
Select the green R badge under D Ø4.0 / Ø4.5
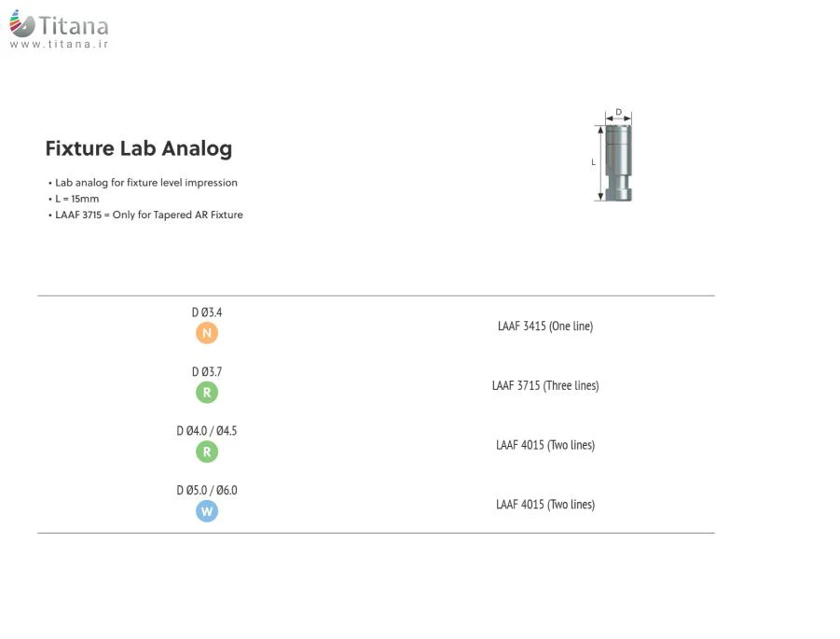point(207,452)
